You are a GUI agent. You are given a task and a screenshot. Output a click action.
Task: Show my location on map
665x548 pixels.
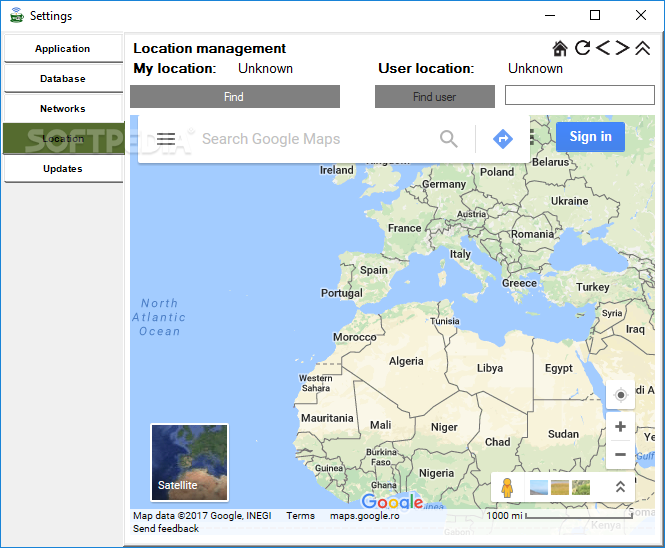620,395
